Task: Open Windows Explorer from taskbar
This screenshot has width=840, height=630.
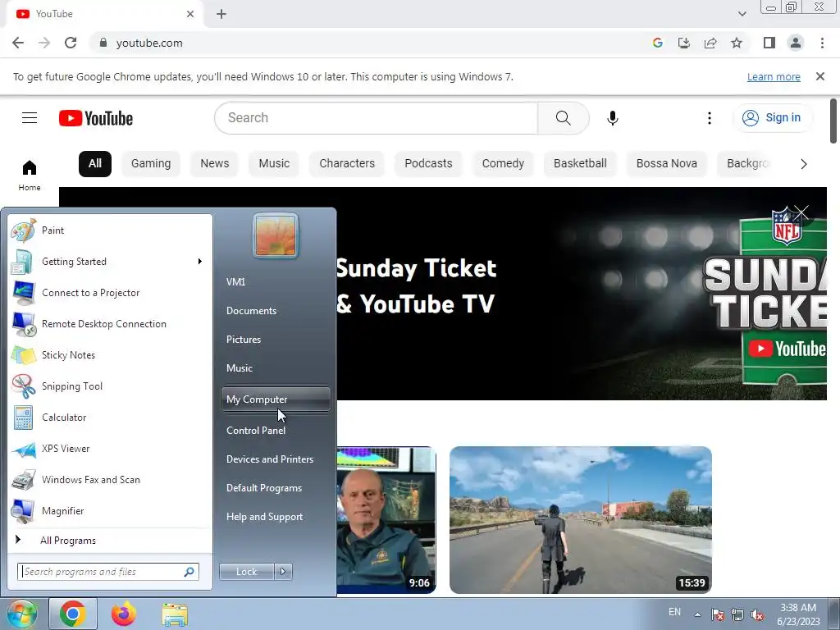Action: (x=175, y=614)
